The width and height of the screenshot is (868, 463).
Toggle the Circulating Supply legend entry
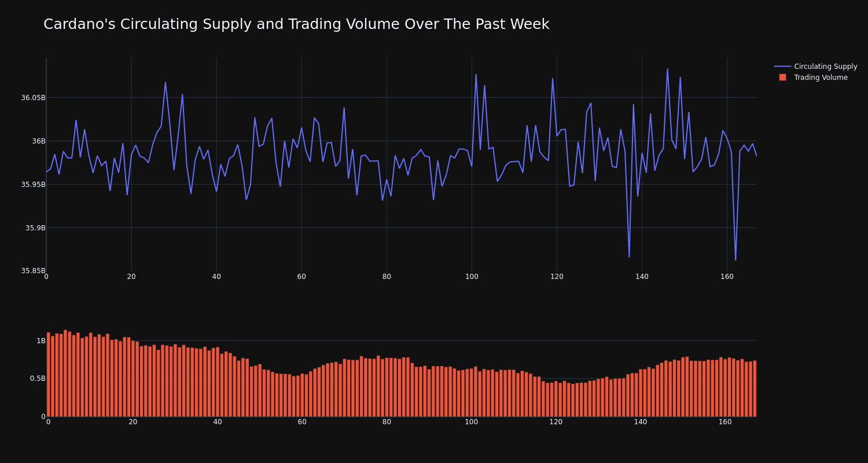(815, 67)
